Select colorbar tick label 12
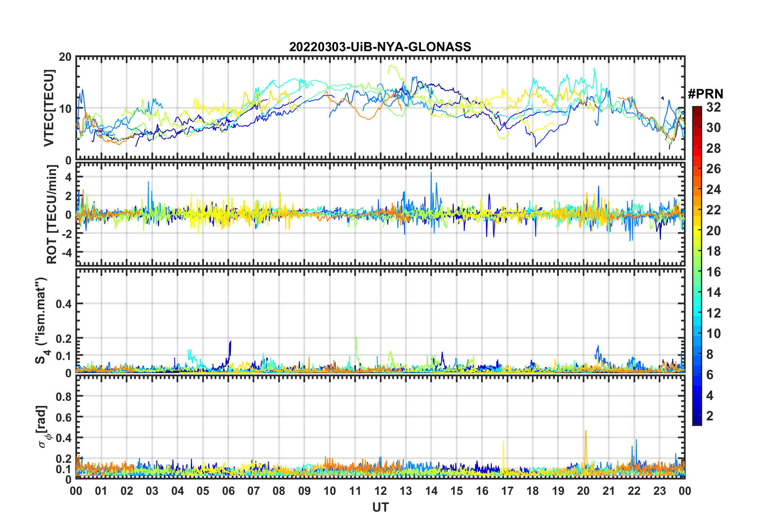This screenshot has height=532, width=761. click(713, 313)
